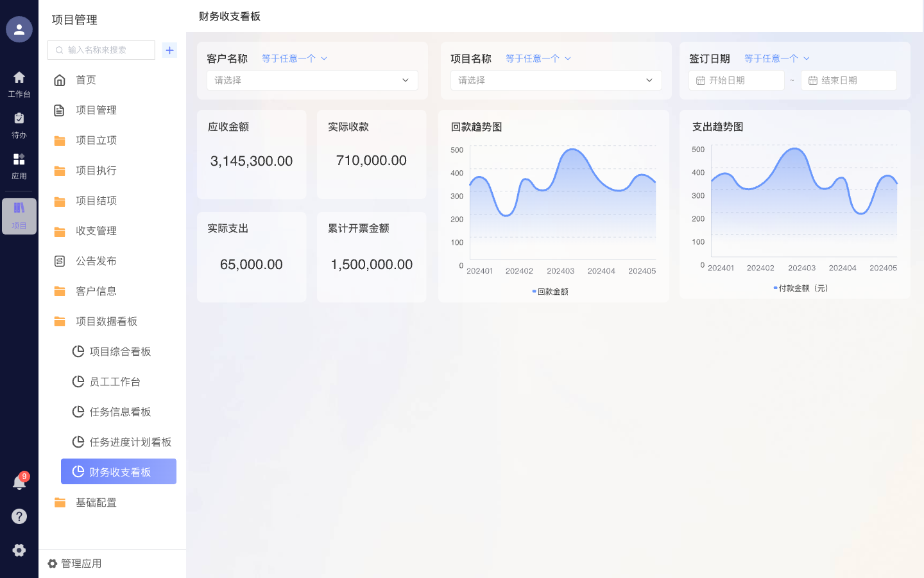Select the 项目综合看板 menu item
The image size is (924, 578).
pyautogui.click(x=119, y=351)
